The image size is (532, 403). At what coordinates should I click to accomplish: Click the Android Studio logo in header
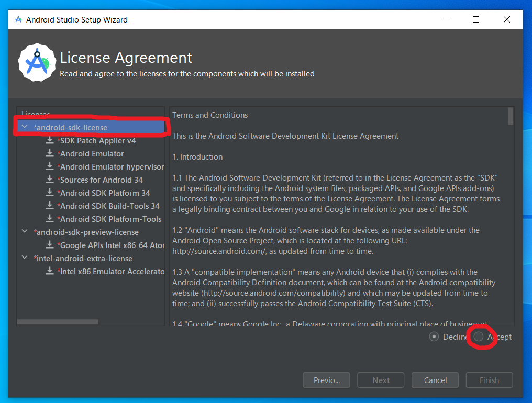(x=37, y=62)
